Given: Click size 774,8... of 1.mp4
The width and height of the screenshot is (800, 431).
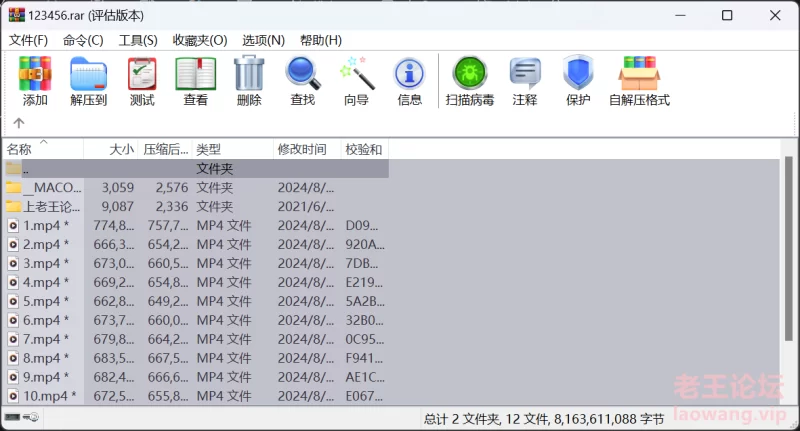Looking at the screenshot, I should tap(114, 225).
